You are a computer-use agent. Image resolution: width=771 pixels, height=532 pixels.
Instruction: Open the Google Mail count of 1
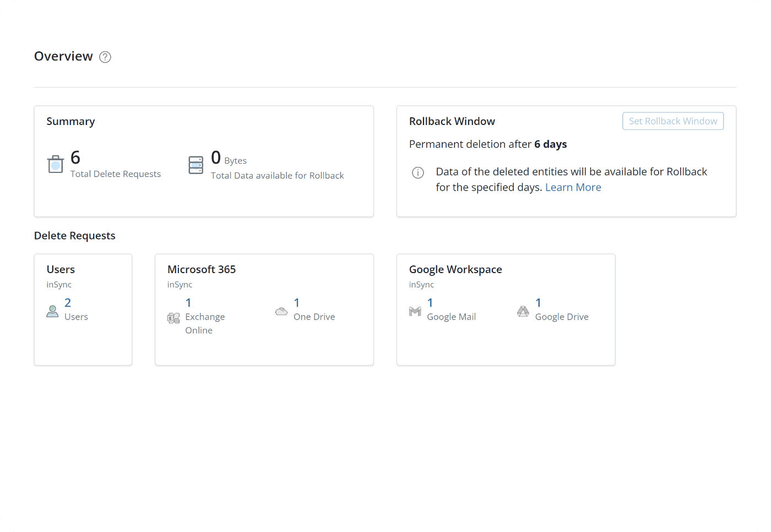430,302
